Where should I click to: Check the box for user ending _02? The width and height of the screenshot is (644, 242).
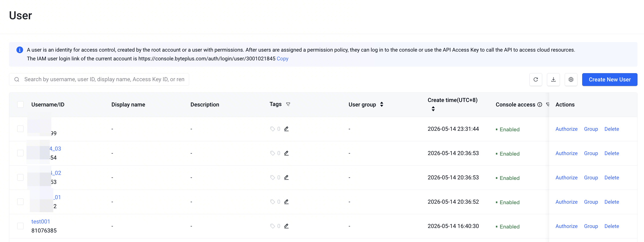click(20, 177)
